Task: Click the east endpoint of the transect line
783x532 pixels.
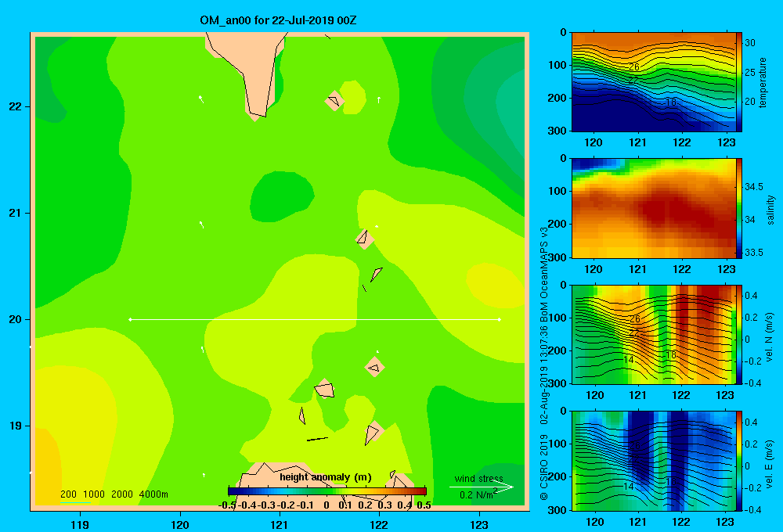Action: tap(500, 319)
